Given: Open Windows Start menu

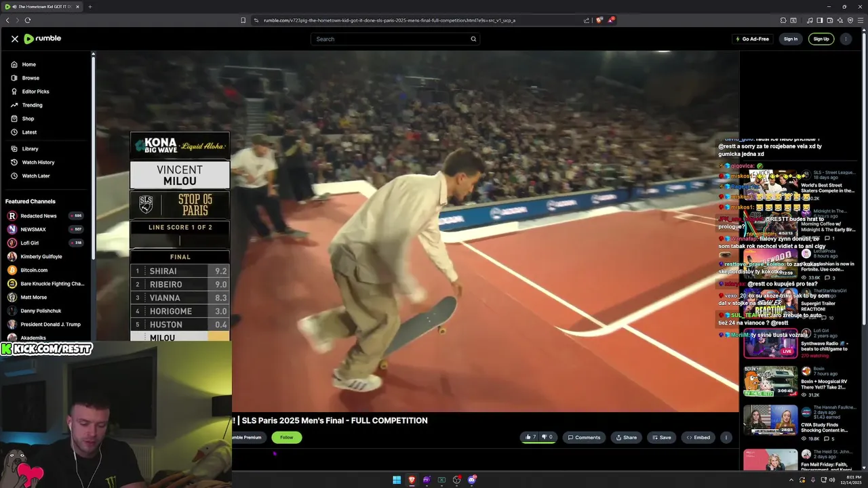Looking at the screenshot, I should pyautogui.click(x=397, y=480).
